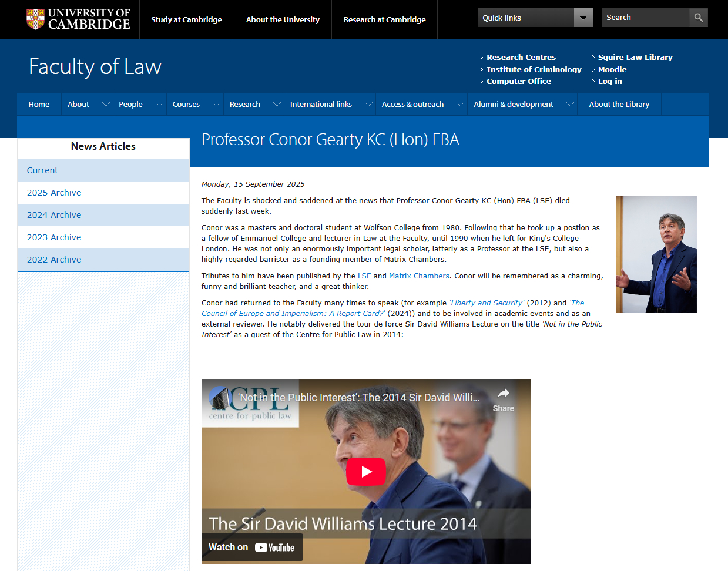Open the Quick links dropdown arrow
The image size is (728, 571).
click(583, 18)
